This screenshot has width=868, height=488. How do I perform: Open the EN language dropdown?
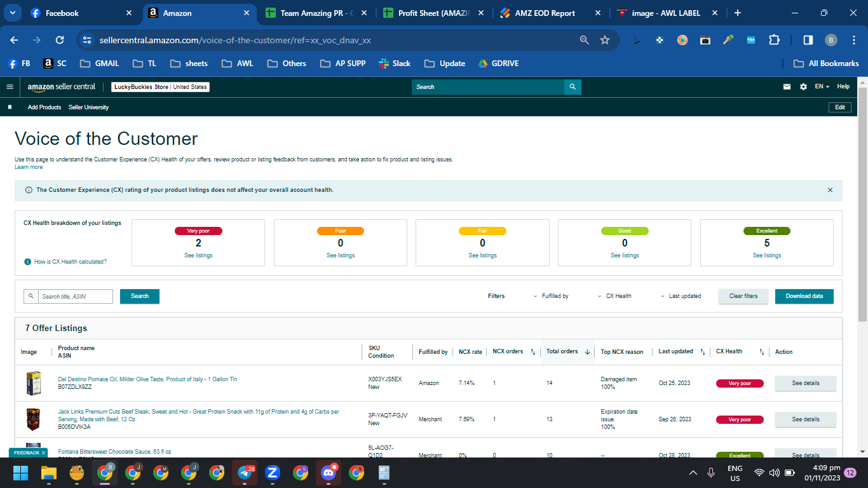point(822,87)
